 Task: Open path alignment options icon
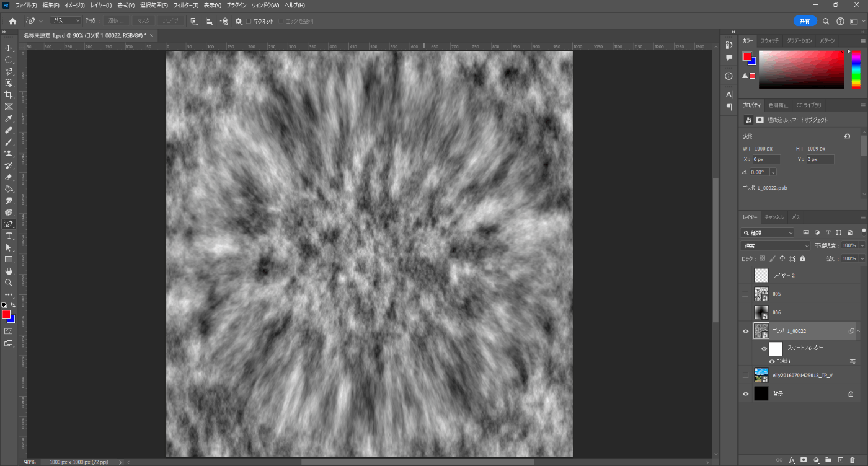(x=209, y=21)
